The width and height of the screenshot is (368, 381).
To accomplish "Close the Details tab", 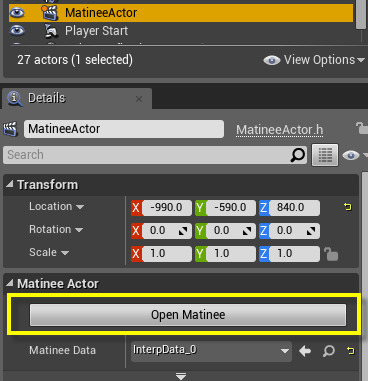I will (x=139, y=99).
